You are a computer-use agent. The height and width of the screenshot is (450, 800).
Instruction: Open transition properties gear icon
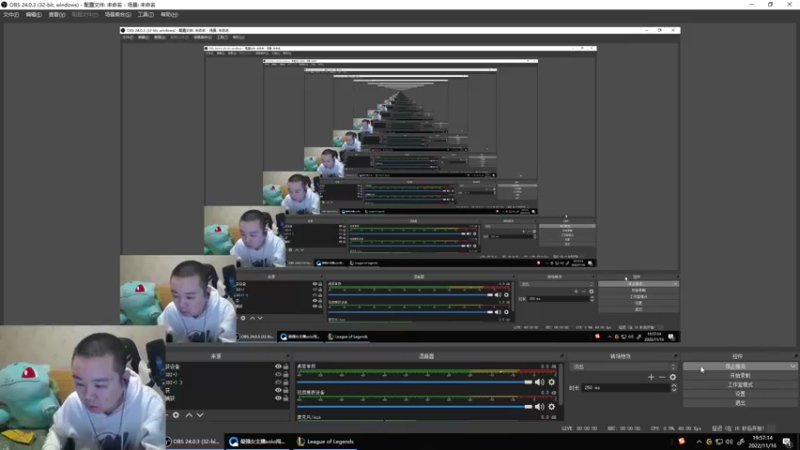tap(673, 377)
